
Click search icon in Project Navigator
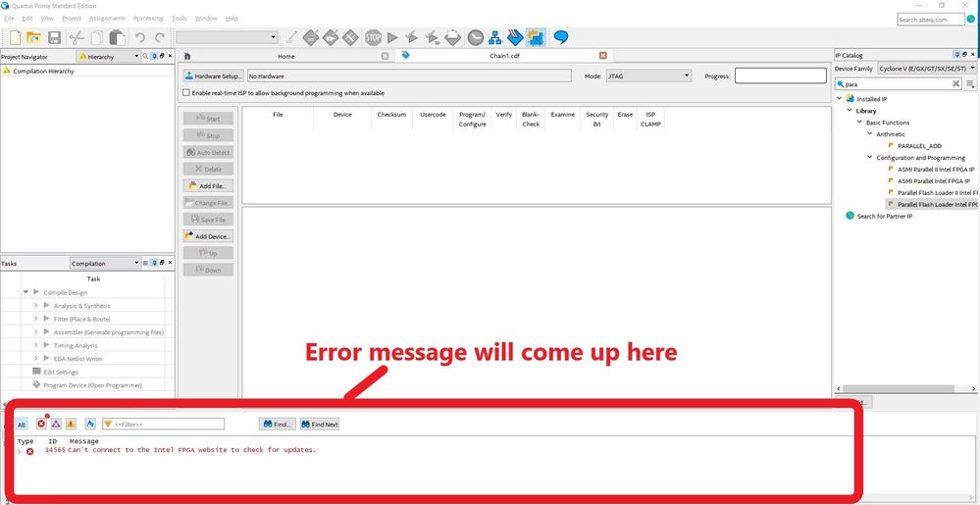pos(145,56)
